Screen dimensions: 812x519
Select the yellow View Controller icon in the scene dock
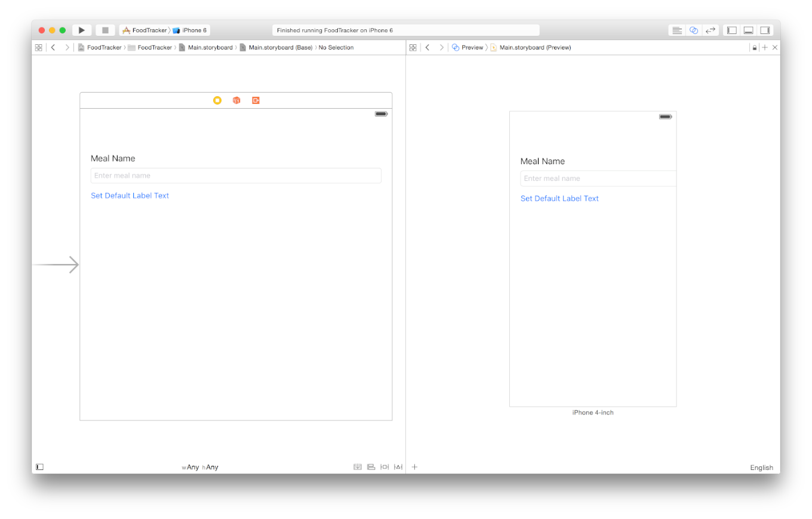[x=217, y=100]
